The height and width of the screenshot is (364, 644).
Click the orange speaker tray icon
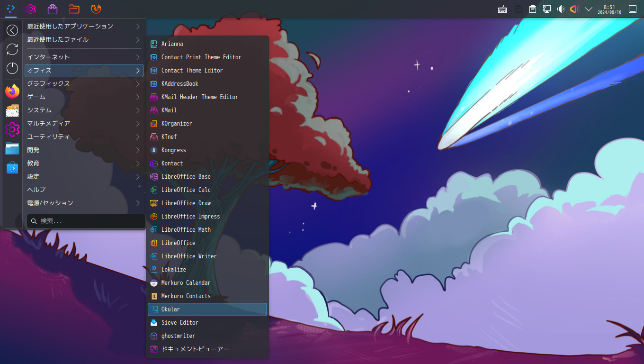[575, 9]
